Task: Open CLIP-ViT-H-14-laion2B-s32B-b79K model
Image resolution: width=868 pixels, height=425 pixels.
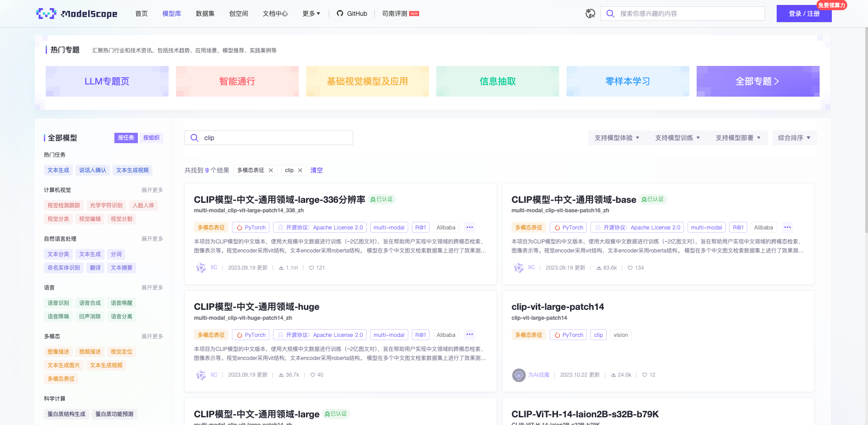Action: [585, 414]
